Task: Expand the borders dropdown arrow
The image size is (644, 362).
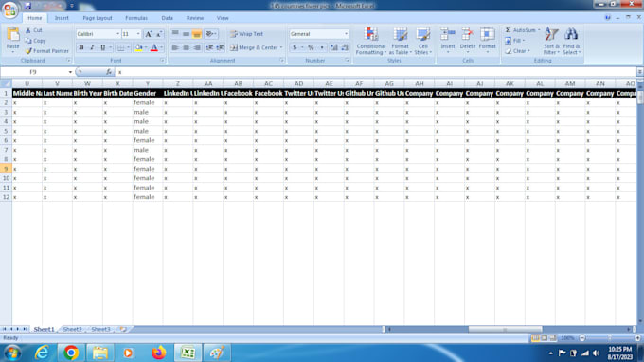Action: pyautogui.click(x=128, y=48)
